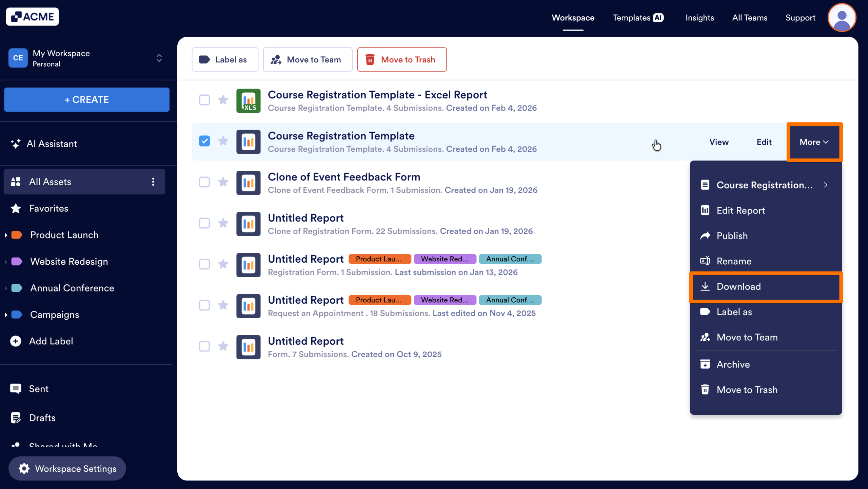The image size is (868, 489).
Task: Click Move to Trash button
Action: 402,59
